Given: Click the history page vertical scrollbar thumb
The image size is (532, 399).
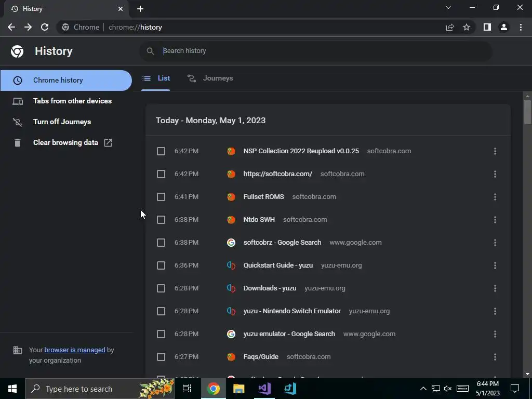Looking at the screenshot, I should pos(527,112).
